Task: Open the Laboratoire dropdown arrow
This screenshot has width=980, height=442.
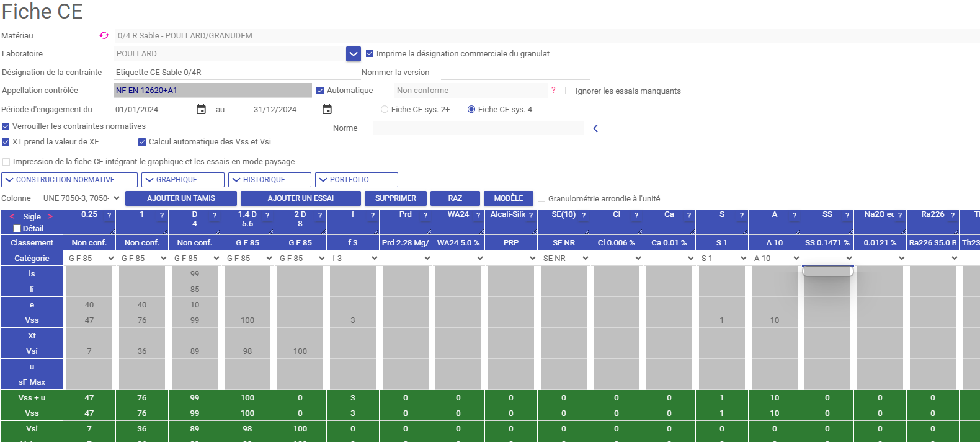Action: (353, 54)
